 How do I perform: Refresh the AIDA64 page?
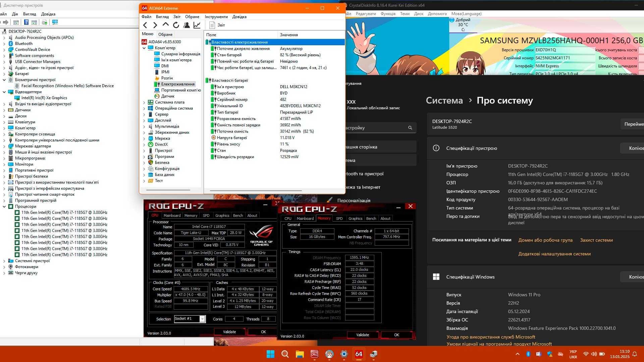point(176,25)
